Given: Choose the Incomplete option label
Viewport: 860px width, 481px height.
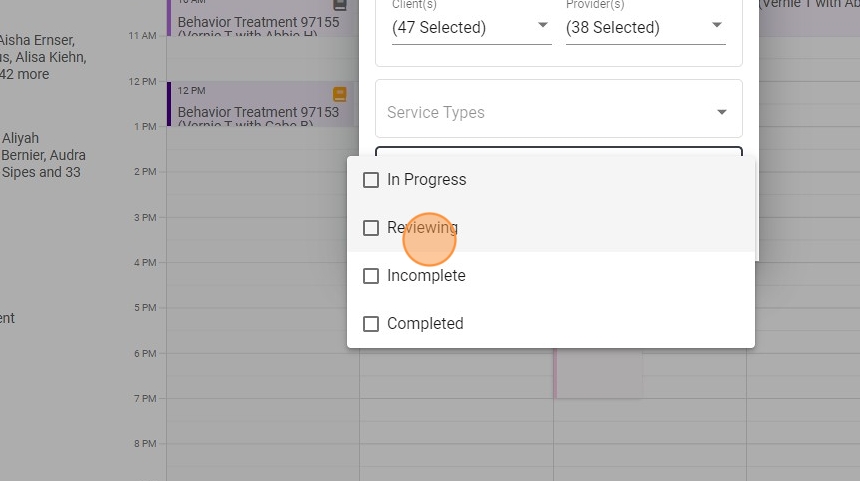Looking at the screenshot, I should coord(426,276).
